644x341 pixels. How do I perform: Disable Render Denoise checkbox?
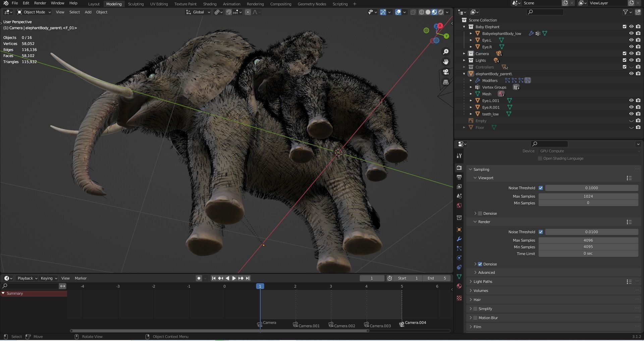(480, 264)
